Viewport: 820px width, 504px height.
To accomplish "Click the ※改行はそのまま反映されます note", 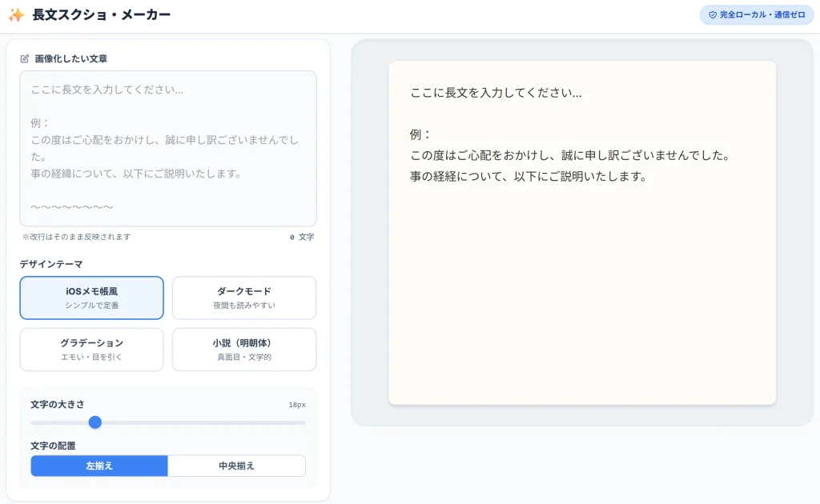I will click(76, 237).
